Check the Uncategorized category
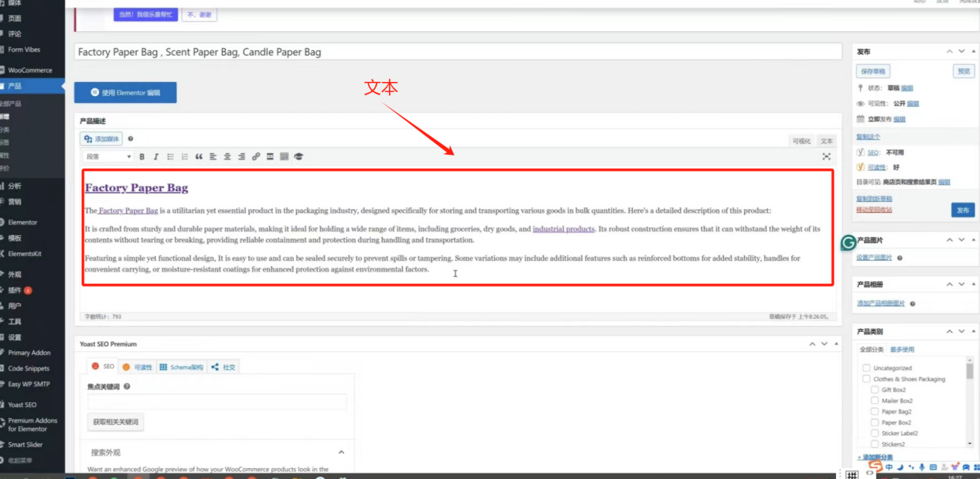Image resolution: width=980 pixels, height=479 pixels. (866, 368)
